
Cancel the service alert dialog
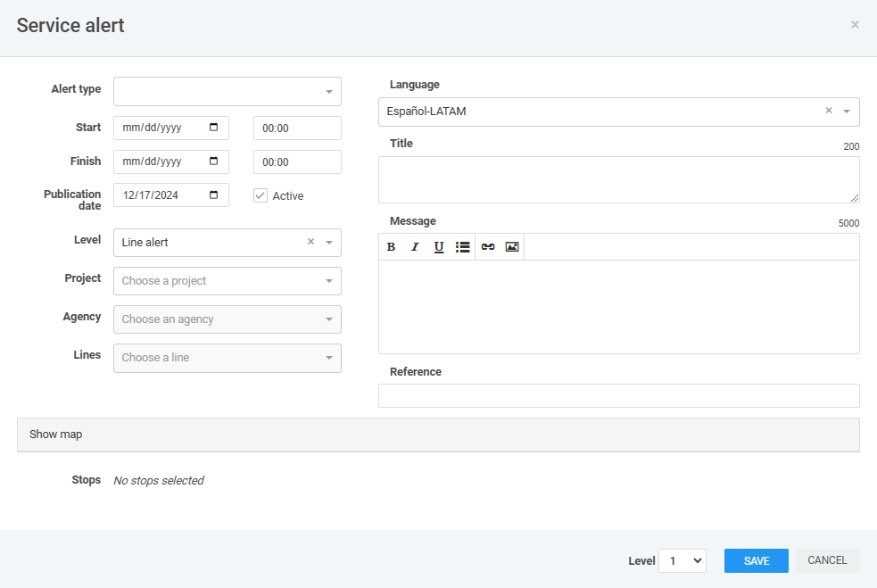[827, 560]
